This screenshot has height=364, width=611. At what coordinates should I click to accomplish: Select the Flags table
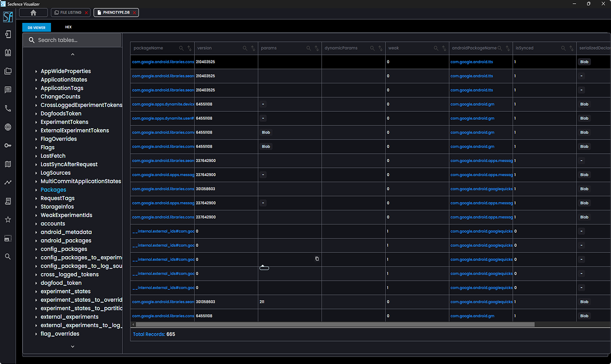click(x=47, y=148)
